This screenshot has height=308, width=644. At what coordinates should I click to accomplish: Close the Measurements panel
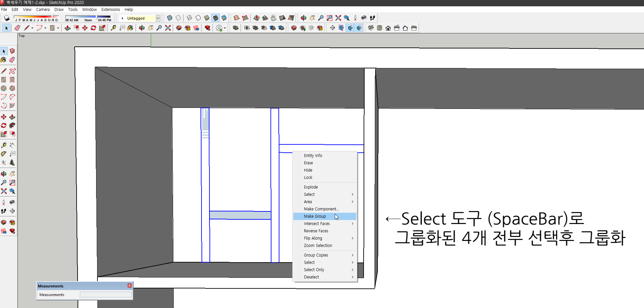pyautogui.click(x=130, y=285)
